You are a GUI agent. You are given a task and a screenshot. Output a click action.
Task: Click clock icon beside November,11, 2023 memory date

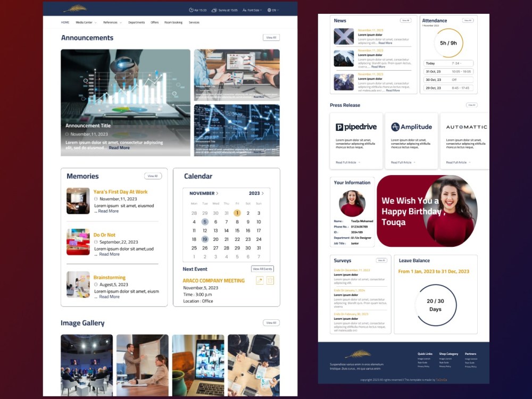click(96, 199)
